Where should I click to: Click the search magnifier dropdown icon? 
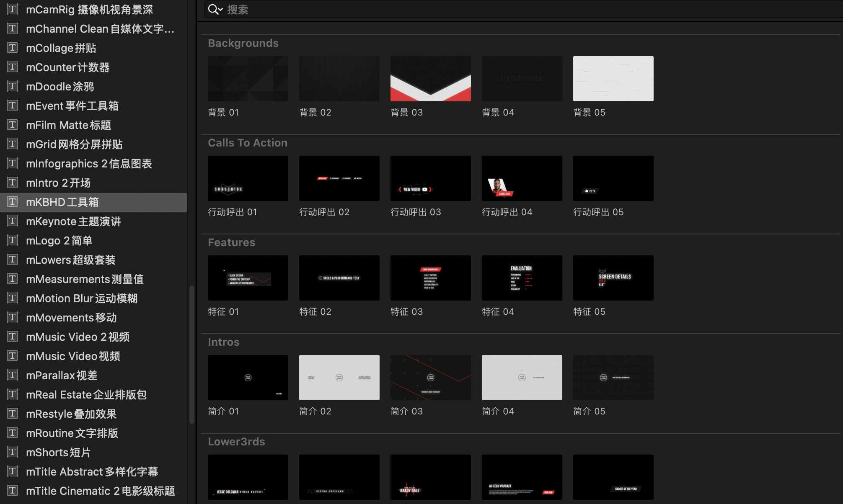[215, 9]
